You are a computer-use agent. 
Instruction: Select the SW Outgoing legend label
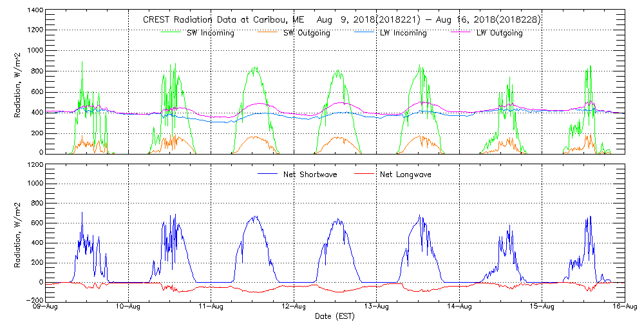point(307,33)
